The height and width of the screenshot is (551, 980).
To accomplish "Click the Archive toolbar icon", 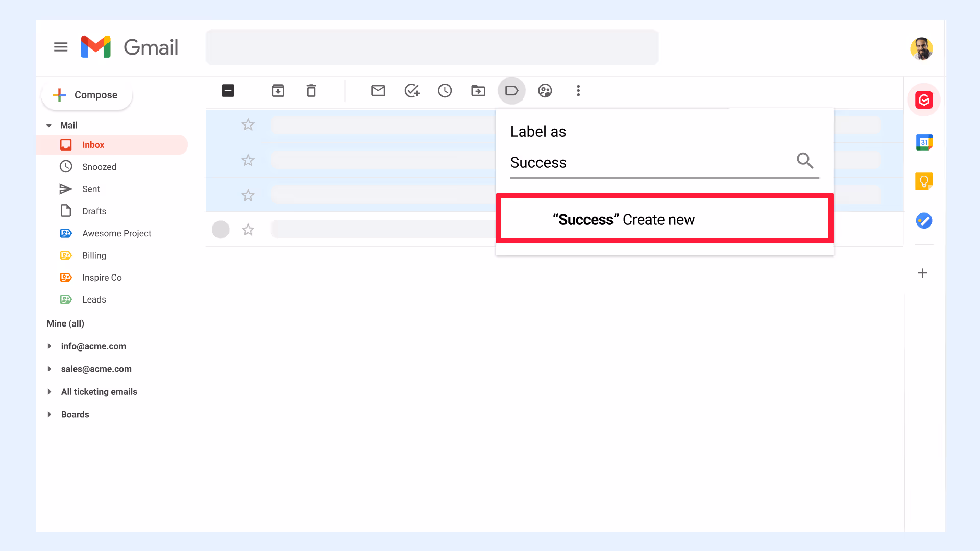I will pos(278,91).
